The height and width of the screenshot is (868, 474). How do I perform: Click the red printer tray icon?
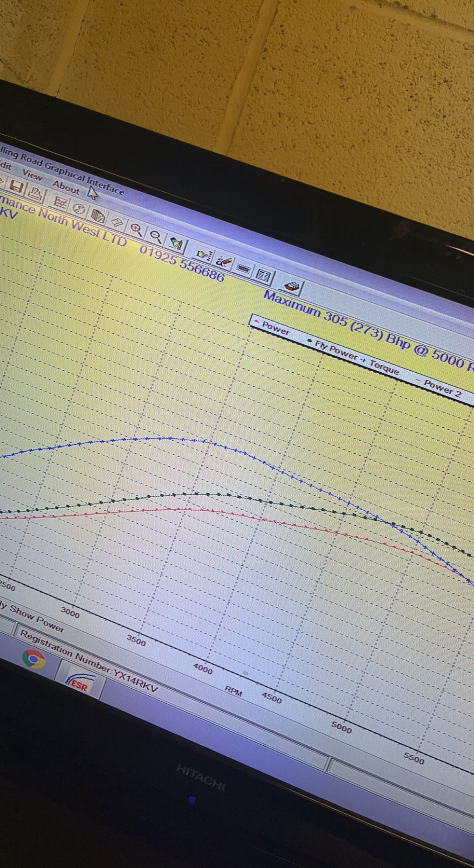[292, 286]
